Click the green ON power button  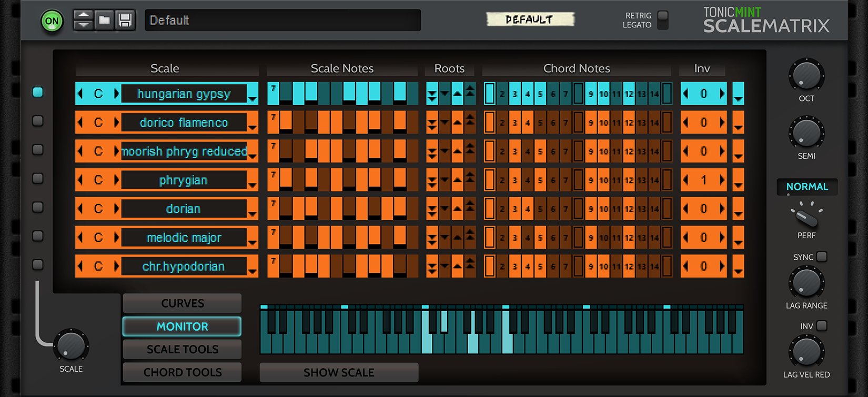(52, 22)
